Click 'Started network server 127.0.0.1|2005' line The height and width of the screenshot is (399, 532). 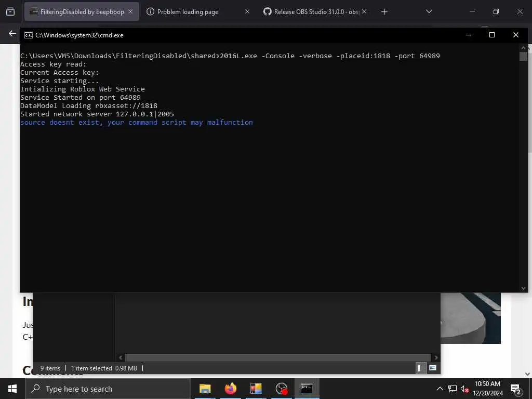click(97, 114)
